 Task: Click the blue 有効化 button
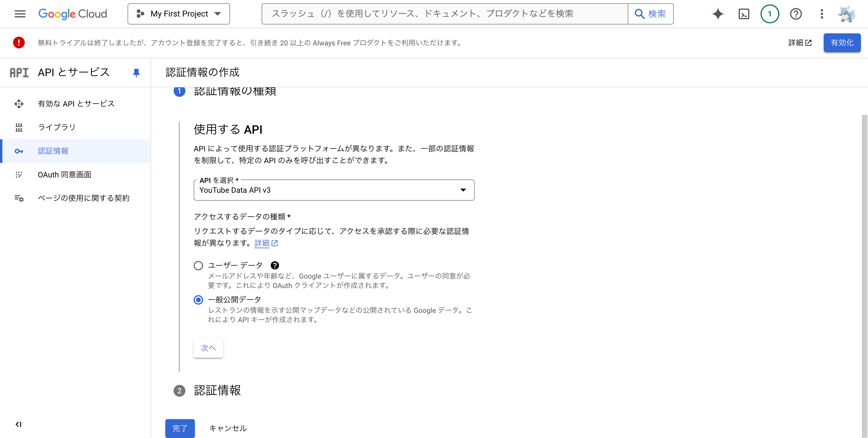coord(842,43)
